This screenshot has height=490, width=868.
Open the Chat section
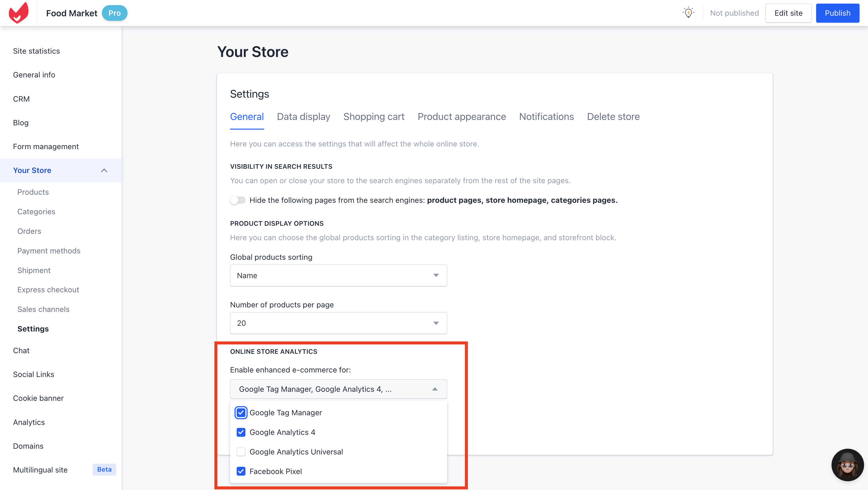[x=21, y=350]
